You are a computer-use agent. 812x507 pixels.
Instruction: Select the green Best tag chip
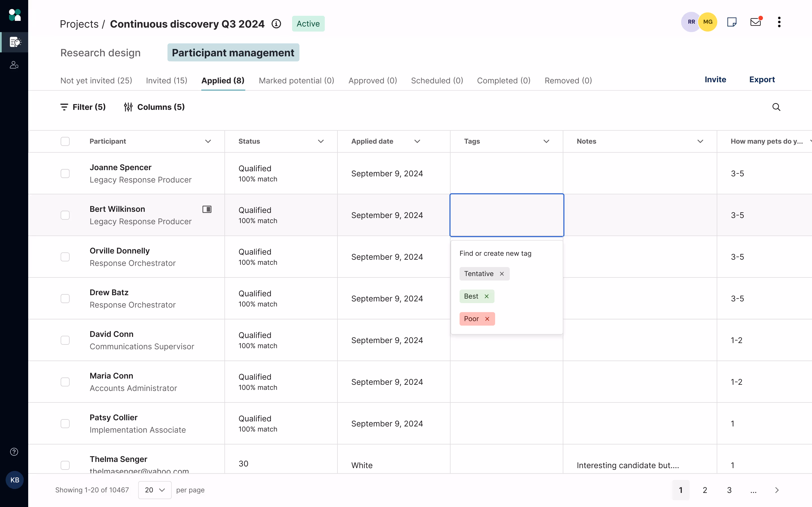tap(471, 296)
